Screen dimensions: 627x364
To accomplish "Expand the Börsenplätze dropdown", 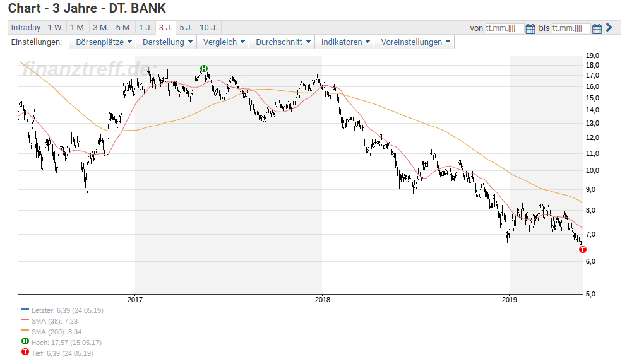I will [x=103, y=42].
